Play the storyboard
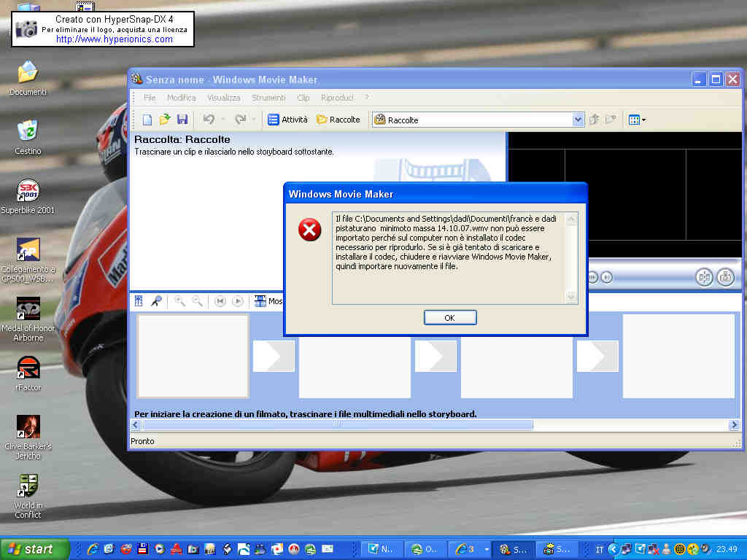 (238, 301)
